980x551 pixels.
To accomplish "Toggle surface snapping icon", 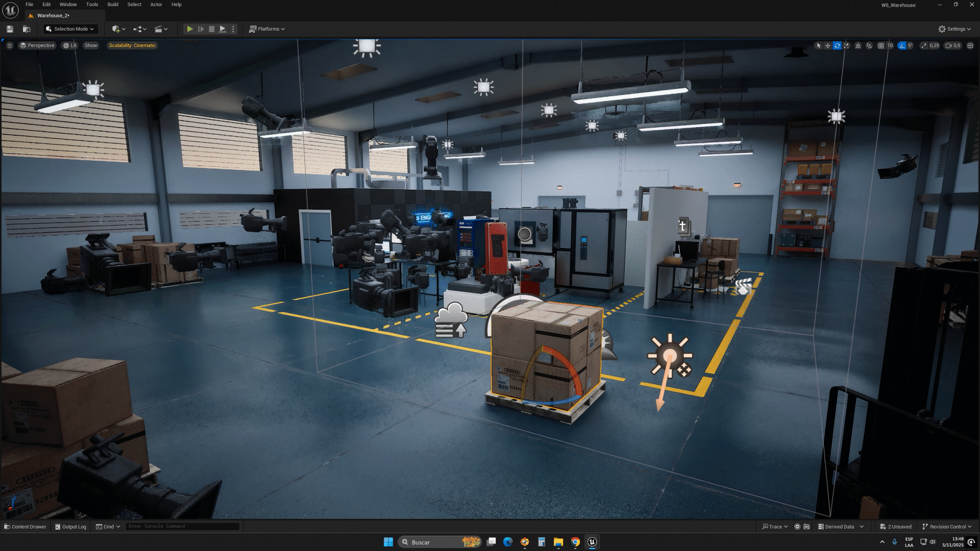I will (869, 46).
